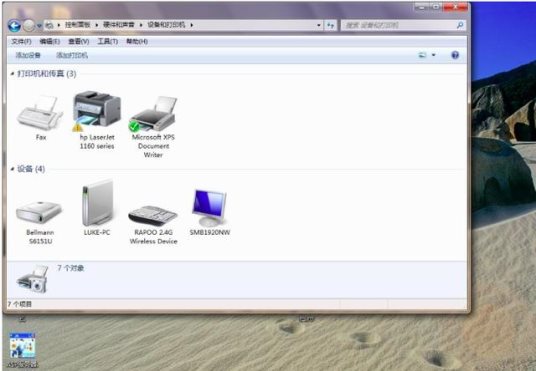Image resolution: width=536 pixels, height=371 pixels.
Task: Click the blue Back navigation arrow
Action: (14, 25)
